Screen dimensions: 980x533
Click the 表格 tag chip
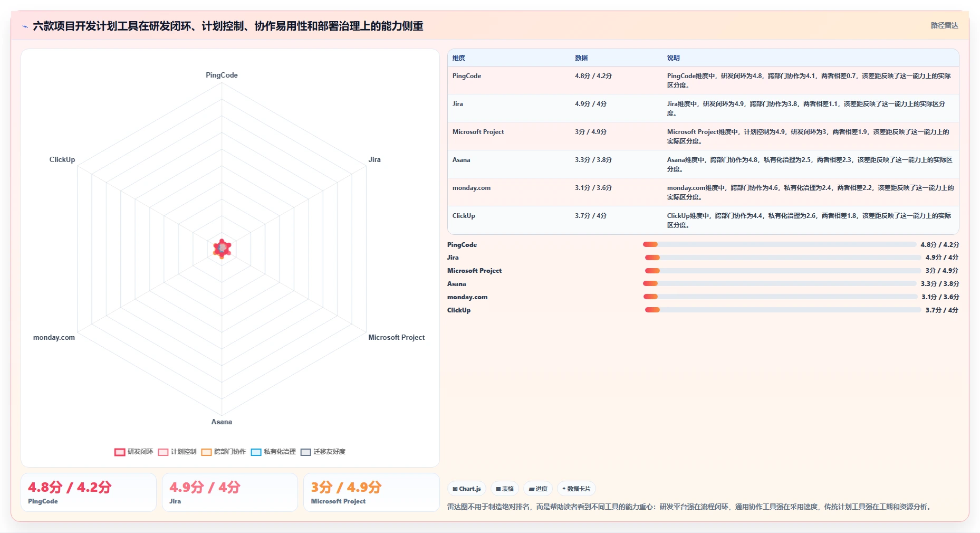pyautogui.click(x=505, y=489)
